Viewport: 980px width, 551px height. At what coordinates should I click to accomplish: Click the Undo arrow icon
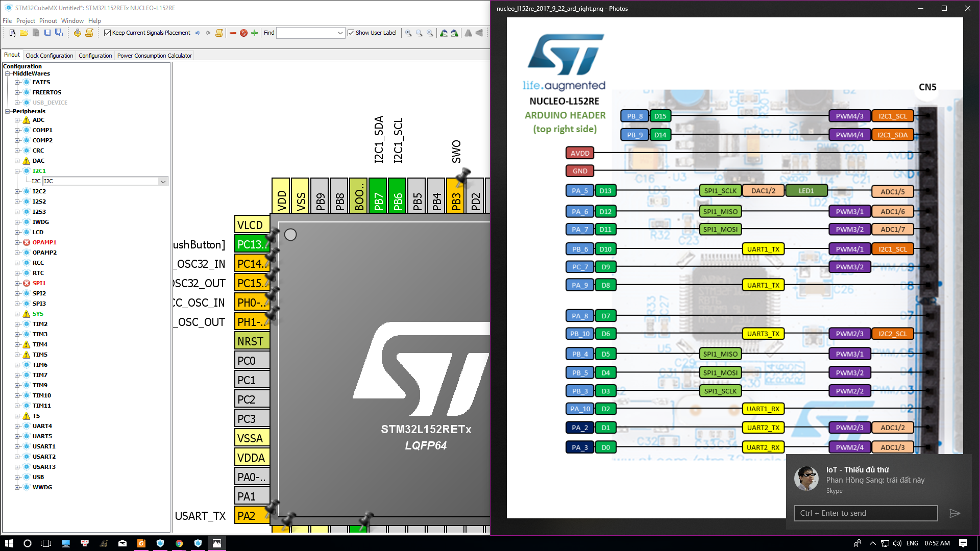click(198, 33)
